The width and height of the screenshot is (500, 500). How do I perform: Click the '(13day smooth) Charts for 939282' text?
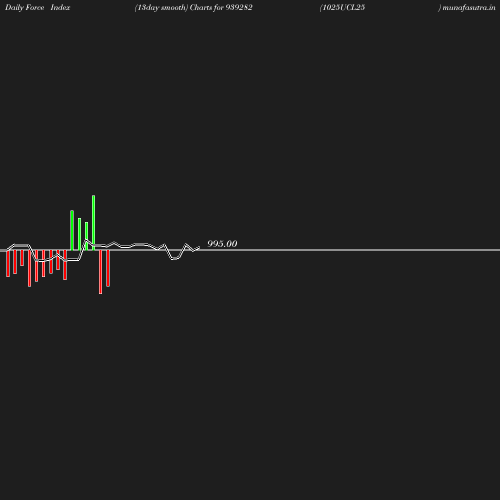[x=193, y=7]
